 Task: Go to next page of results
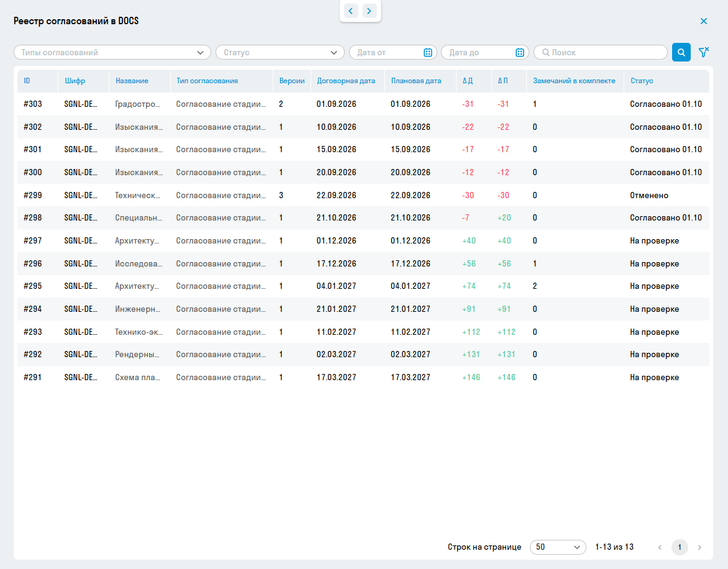[x=699, y=547]
